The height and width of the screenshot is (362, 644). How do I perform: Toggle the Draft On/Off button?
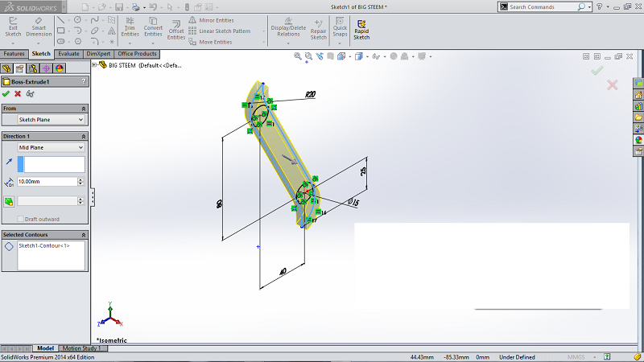9,201
